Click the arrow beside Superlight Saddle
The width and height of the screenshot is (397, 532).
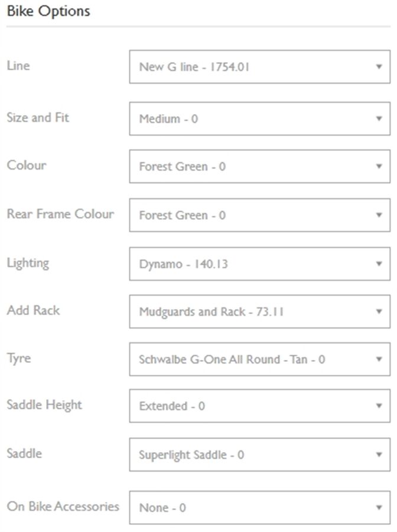(379, 455)
